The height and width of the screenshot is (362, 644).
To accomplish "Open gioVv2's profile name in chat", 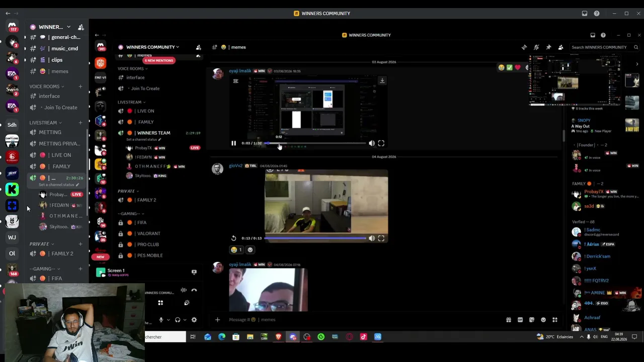I will click(235, 166).
